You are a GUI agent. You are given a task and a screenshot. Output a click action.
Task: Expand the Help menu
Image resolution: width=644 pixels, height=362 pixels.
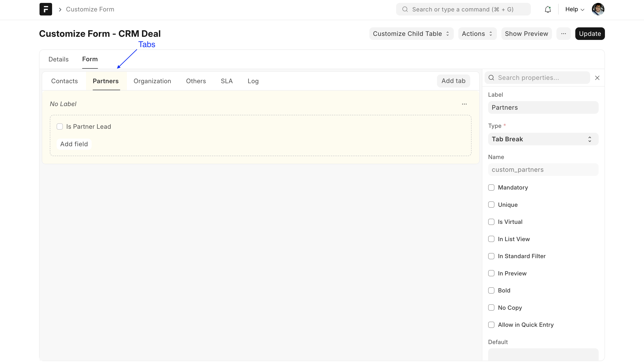[x=574, y=9]
